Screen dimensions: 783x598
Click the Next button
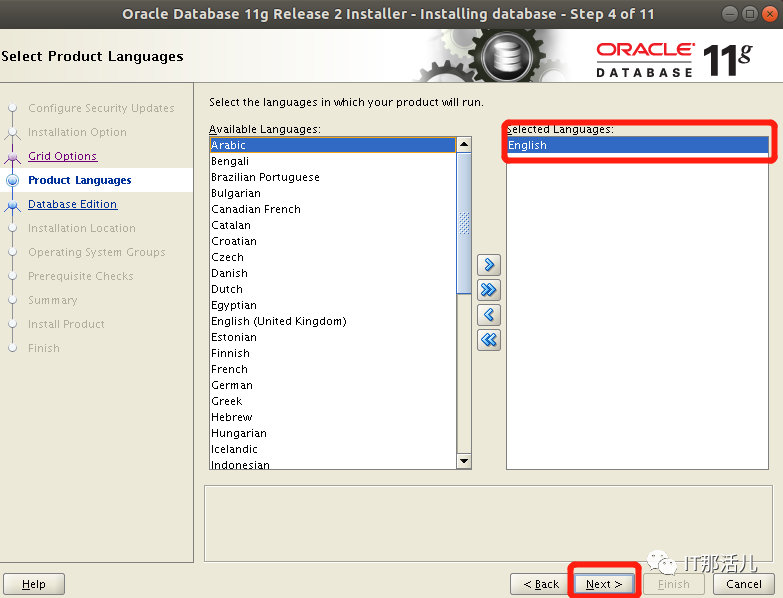pyautogui.click(x=604, y=584)
